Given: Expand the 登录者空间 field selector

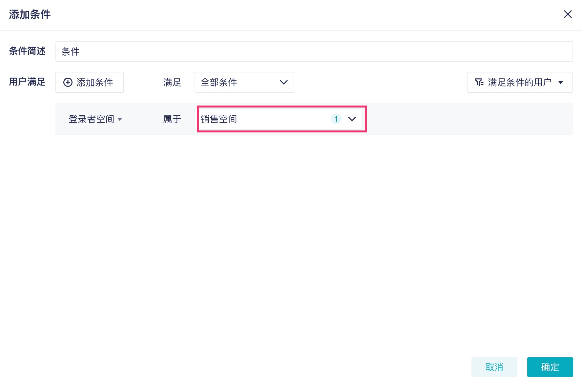Looking at the screenshot, I should coord(95,119).
